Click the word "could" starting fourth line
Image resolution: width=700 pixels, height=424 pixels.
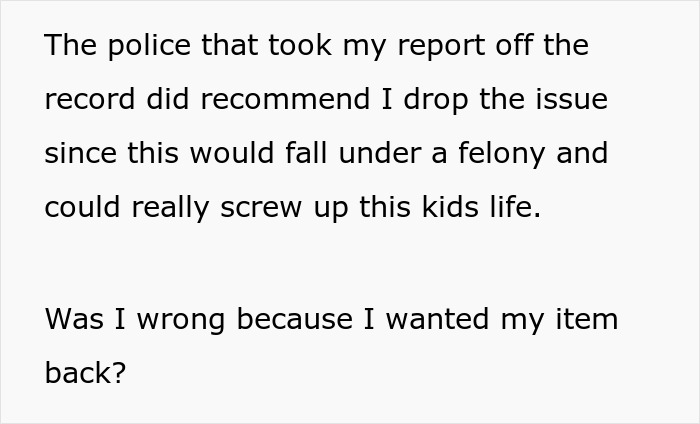click(x=79, y=208)
